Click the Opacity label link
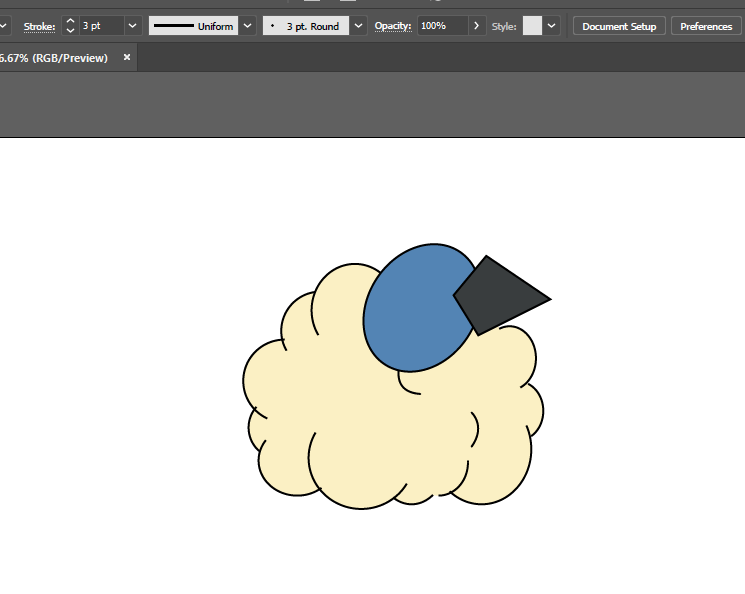Viewport: 745px width, 594px height. point(393,26)
